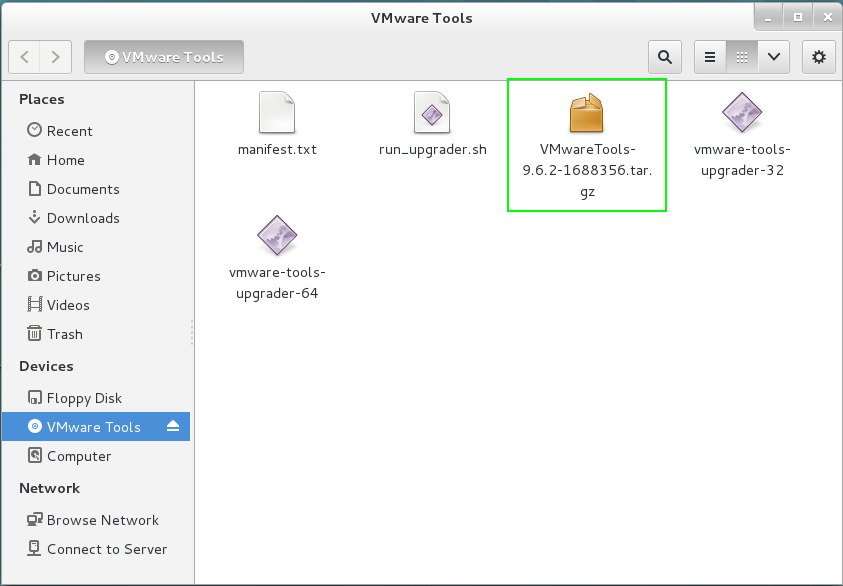This screenshot has height=586, width=843.
Task: Click the manifest.txt file name
Action: (277, 149)
